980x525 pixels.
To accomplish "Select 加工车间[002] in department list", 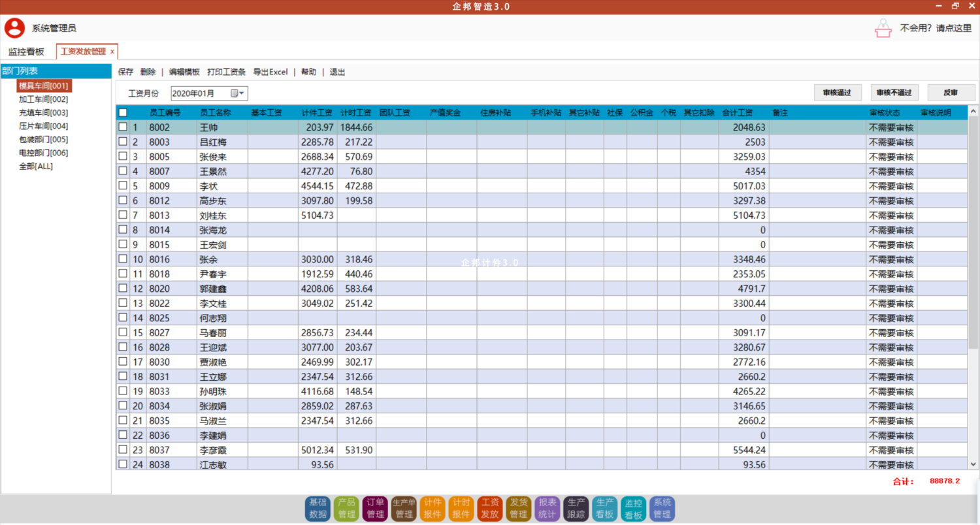I will pyautogui.click(x=43, y=99).
